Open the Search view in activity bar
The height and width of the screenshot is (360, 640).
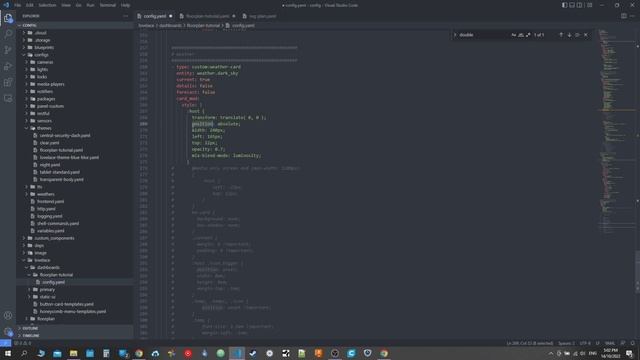point(8,34)
